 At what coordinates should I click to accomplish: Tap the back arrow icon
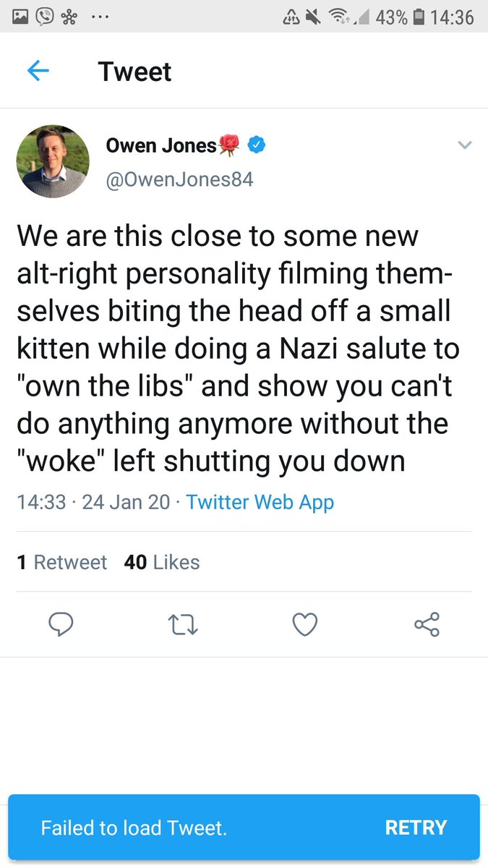pyautogui.click(x=38, y=71)
